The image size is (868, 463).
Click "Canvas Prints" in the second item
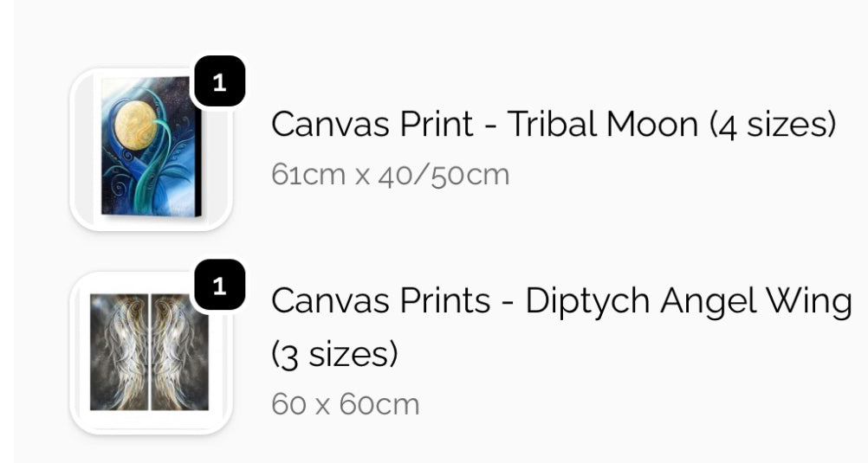click(x=380, y=301)
